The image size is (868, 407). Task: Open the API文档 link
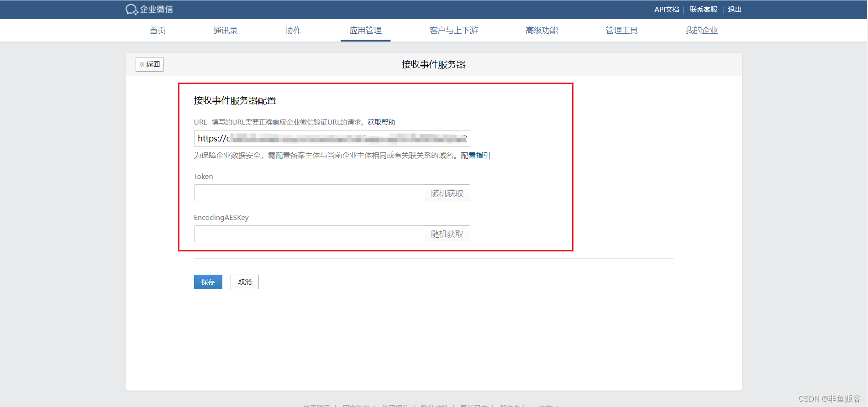[667, 10]
